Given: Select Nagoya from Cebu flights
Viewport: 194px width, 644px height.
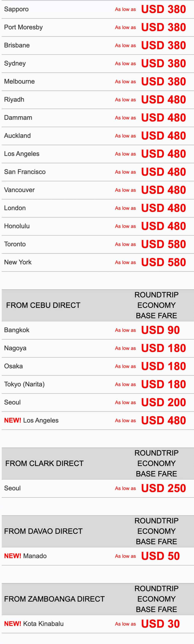Looking at the screenshot, I should pos(15,348).
